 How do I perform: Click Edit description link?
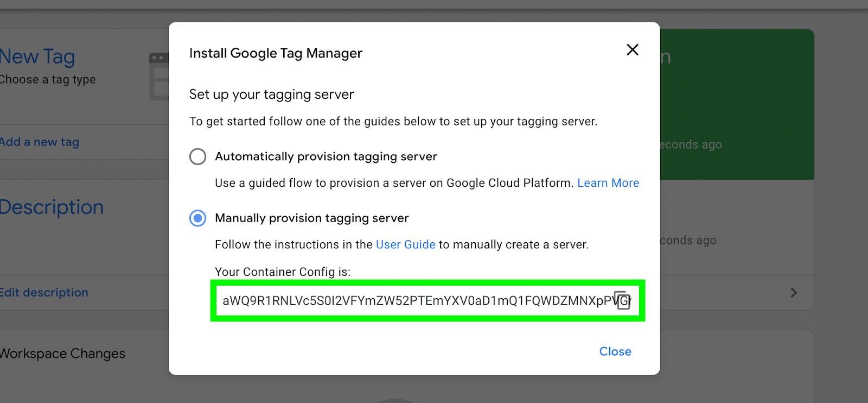coord(43,292)
